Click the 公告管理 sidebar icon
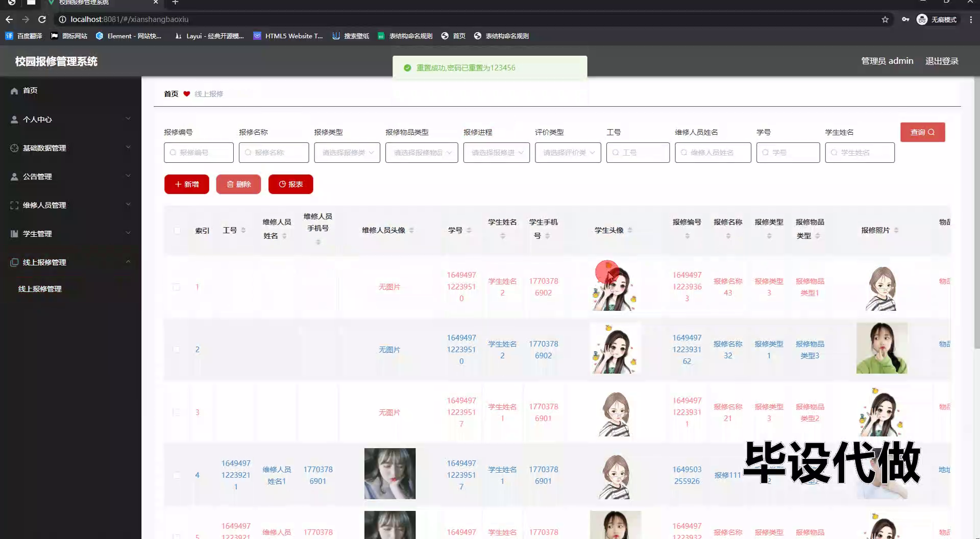This screenshot has height=539, width=980. (14, 177)
